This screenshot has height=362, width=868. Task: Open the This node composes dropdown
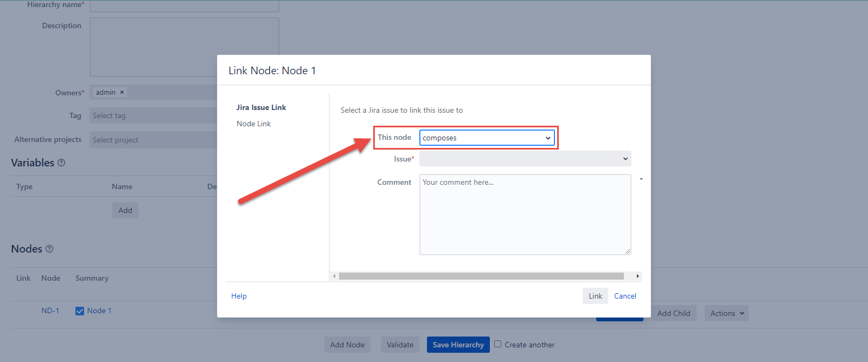(487, 138)
